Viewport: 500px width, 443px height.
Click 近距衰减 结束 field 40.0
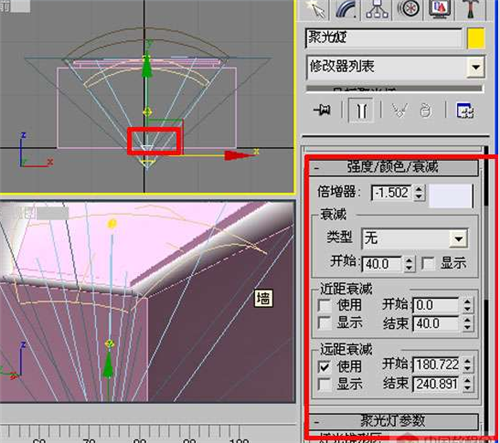click(436, 324)
